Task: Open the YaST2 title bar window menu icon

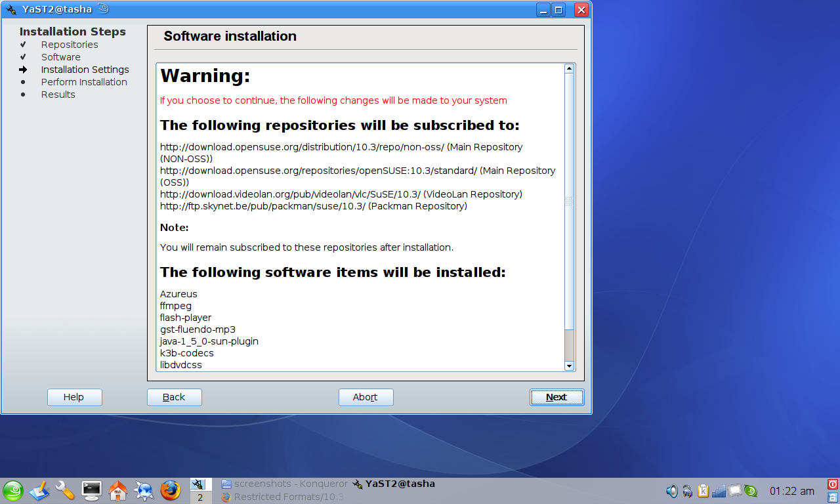Action: 11,9
